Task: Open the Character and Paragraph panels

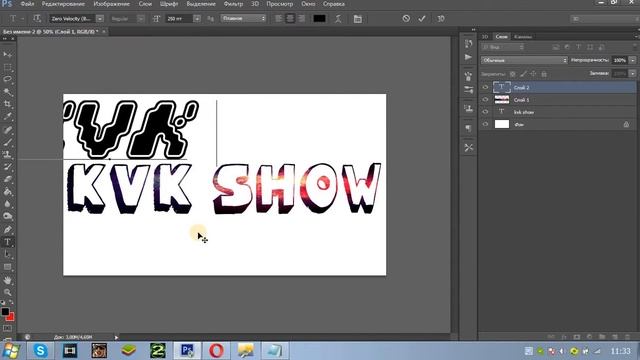Action: pos(358,19)
